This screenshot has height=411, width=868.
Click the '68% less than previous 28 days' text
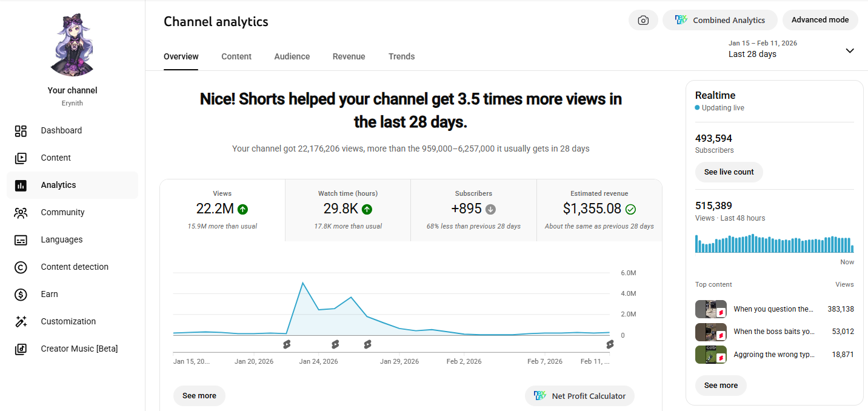[473, 226]
